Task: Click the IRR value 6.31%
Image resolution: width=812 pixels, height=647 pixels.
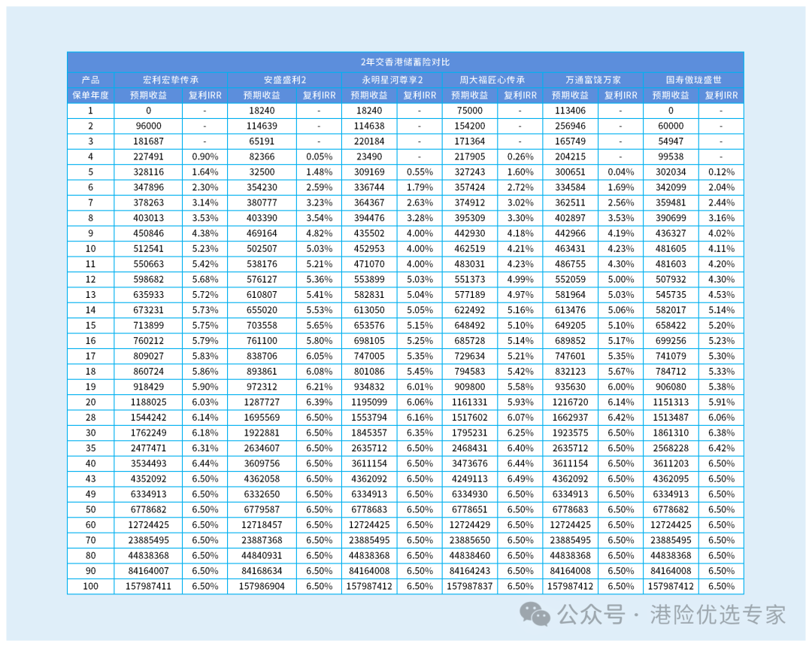Action: tap(205, 448)
